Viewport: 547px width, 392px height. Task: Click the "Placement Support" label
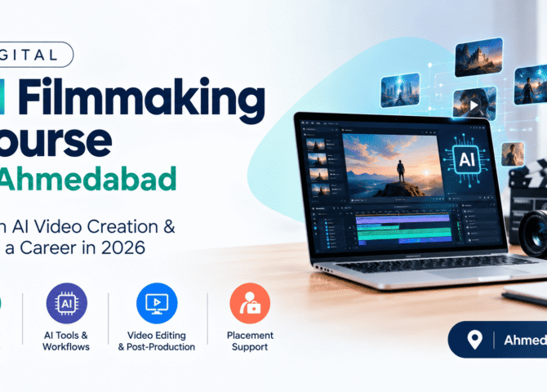point(250,341)
